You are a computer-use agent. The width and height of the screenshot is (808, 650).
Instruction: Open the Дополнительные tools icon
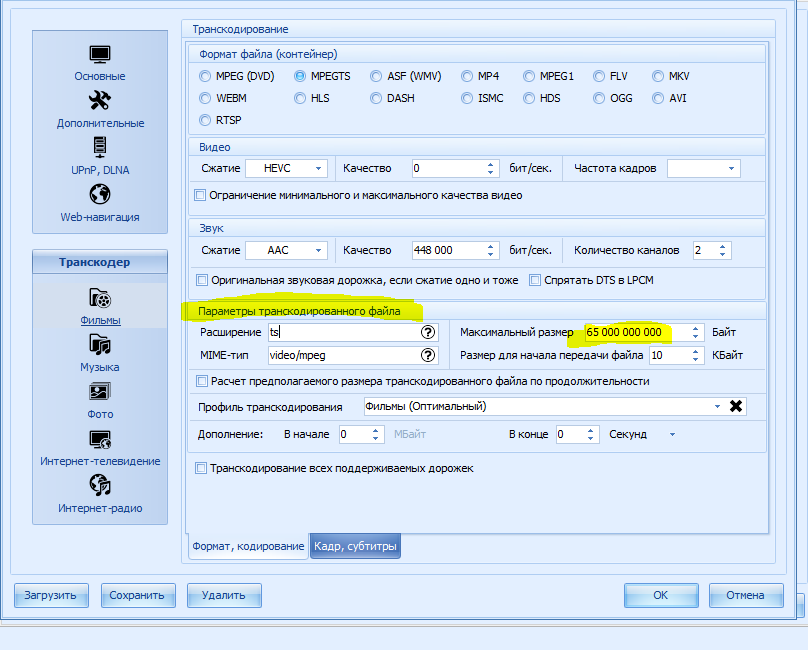(99, 100)
